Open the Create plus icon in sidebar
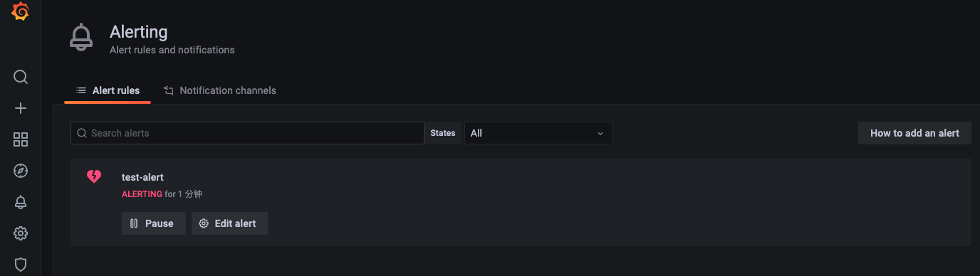The height and width of the screenshot is (276, 980). (x=21, y=108)
